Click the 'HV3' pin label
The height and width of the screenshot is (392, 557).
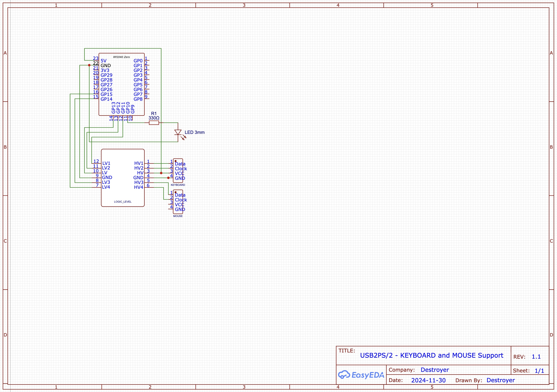tap(139, 182)
